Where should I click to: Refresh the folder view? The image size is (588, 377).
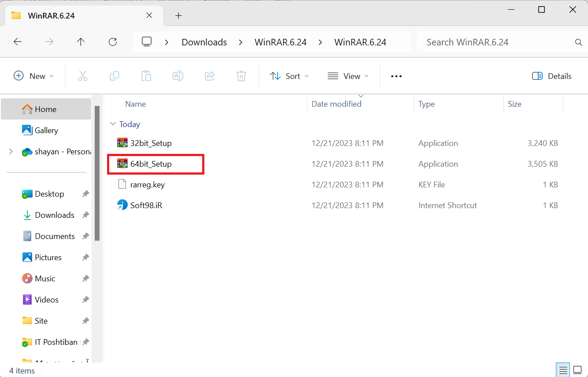[x=113, y=42]
